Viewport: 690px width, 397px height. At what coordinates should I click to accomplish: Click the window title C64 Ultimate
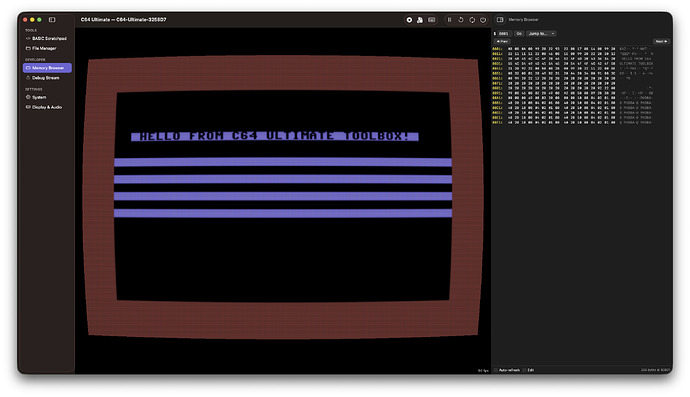(123, 20)
